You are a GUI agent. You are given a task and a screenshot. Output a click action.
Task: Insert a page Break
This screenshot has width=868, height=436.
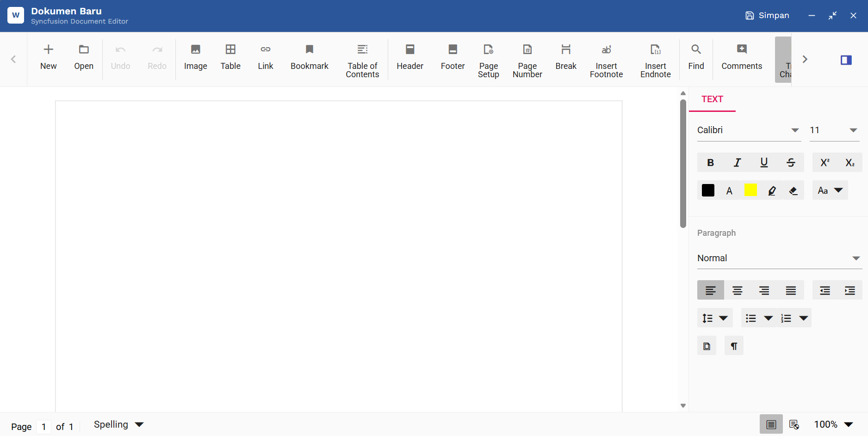(566, 58)
